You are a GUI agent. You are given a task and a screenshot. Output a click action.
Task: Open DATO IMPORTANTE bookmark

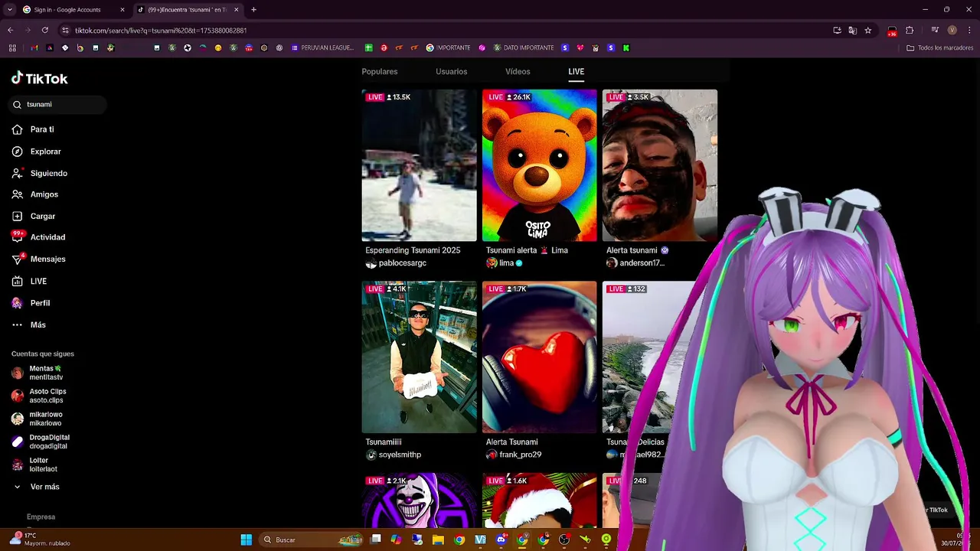pos(524,47)
